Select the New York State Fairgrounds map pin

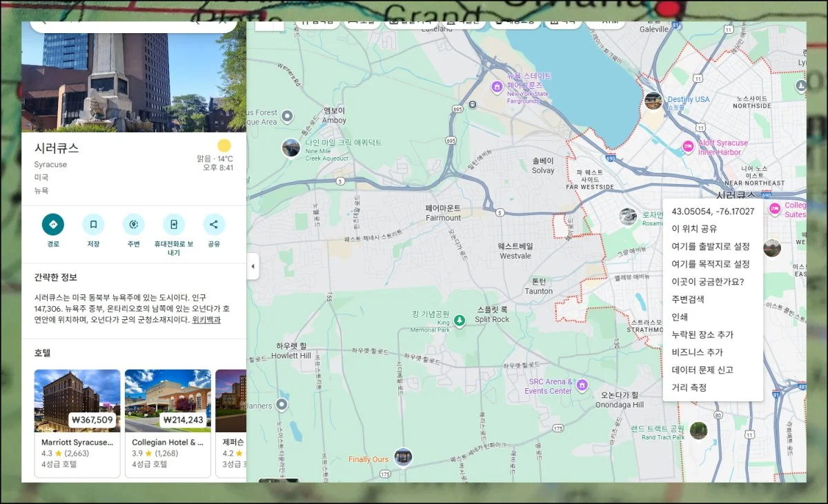point(496,86)
